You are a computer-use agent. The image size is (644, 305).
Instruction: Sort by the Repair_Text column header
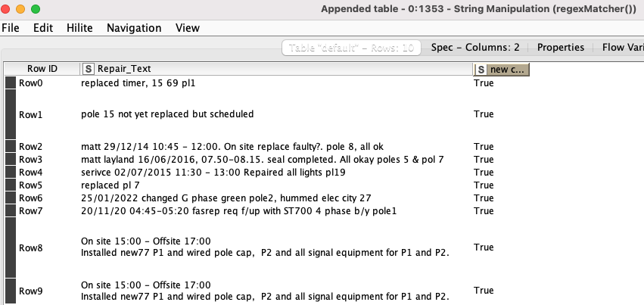(x=276, y=69)
